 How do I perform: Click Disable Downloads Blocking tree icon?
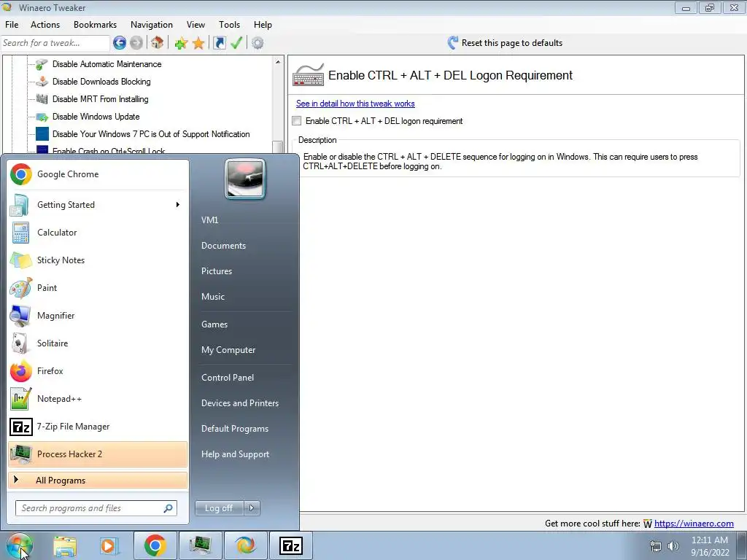[x=42, y=82]
